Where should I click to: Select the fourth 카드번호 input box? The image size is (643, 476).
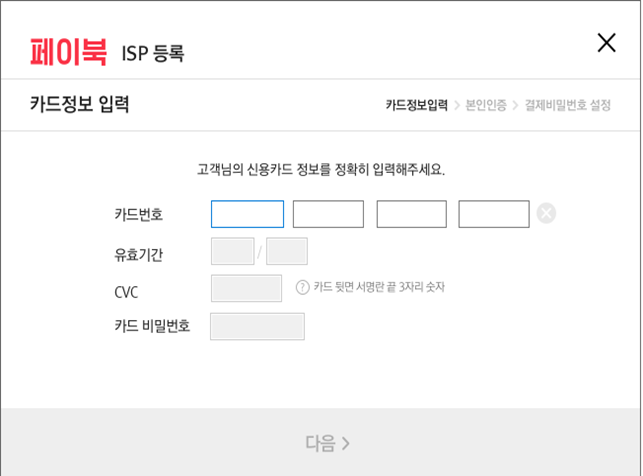[x=494, y=214]
